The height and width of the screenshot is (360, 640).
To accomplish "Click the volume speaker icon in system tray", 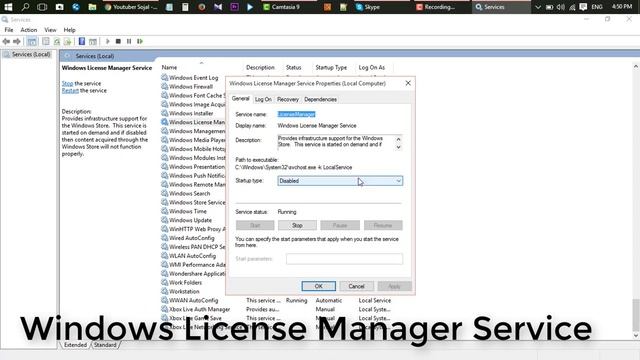I will tap(561, 7).
